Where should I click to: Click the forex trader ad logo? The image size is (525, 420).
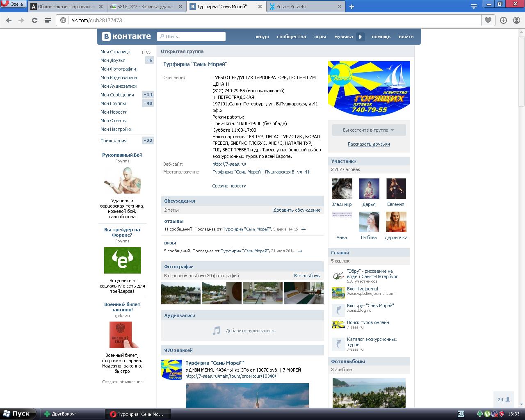(123, 260)
